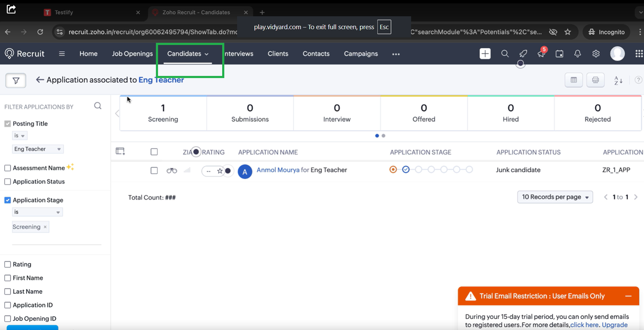Screen dimensions: 644x330
Task: Enable the Rating filter checkbox
Action: [x=8, y=264]
